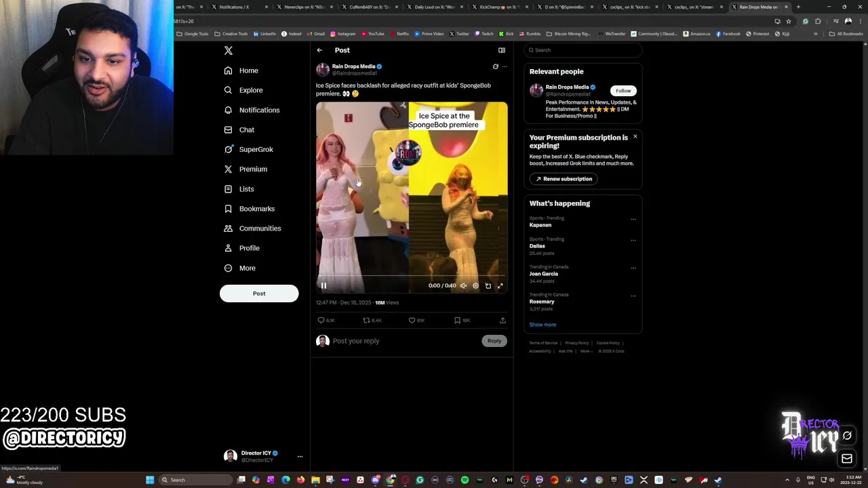This screenshot has height=488, width=868.
Task: Open the Kick bookmark
Action: tap(507, 34)
